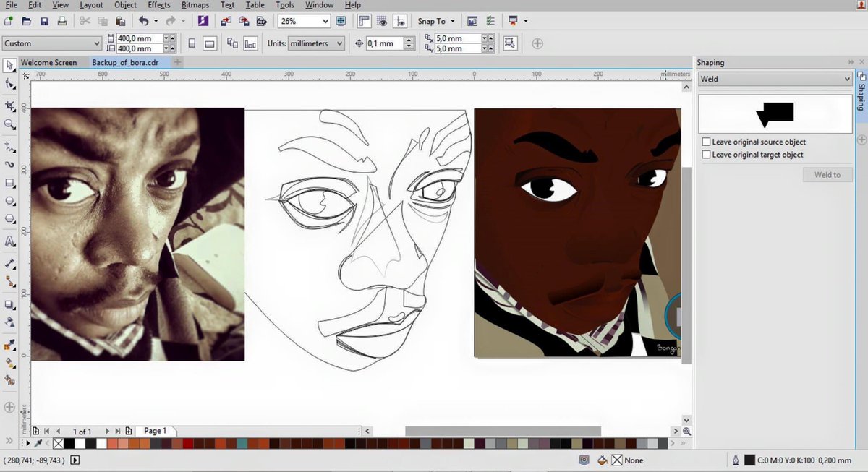Viewport: 868px width, 472px height.
Task: Open the zoom level 26% dropdown
Action: (324, 21)
